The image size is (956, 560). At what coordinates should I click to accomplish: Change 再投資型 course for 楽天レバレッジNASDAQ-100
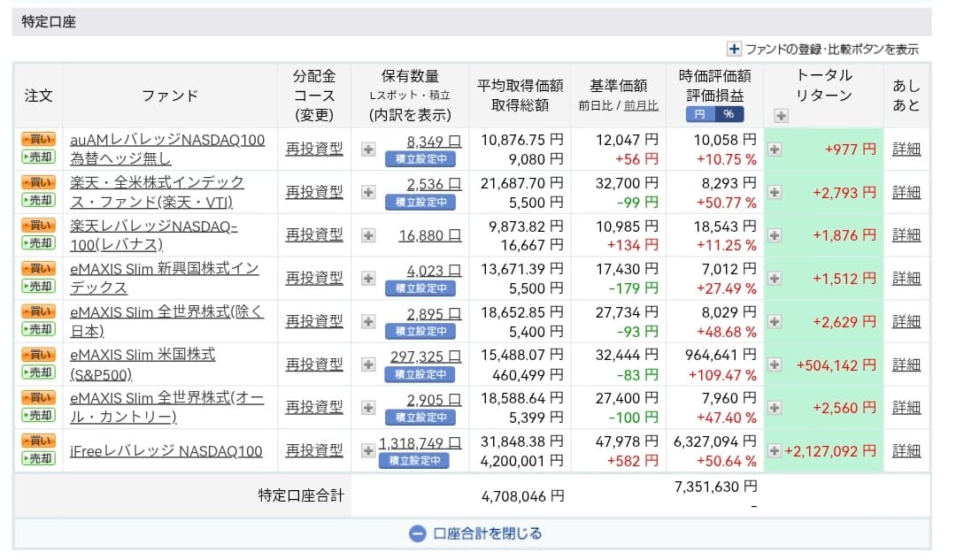[x=313, y=234]
